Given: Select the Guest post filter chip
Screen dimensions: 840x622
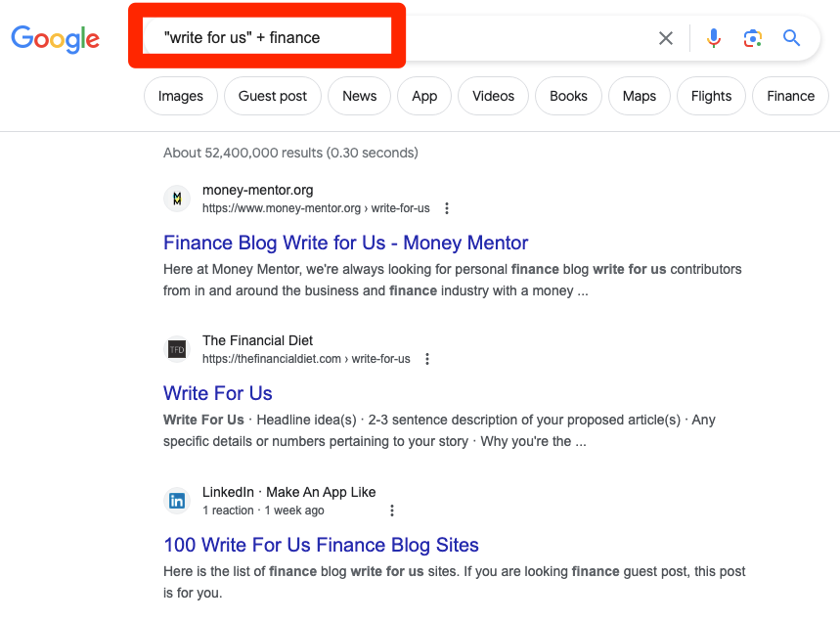Looking at the screenshot, I should tap(273, 96).
